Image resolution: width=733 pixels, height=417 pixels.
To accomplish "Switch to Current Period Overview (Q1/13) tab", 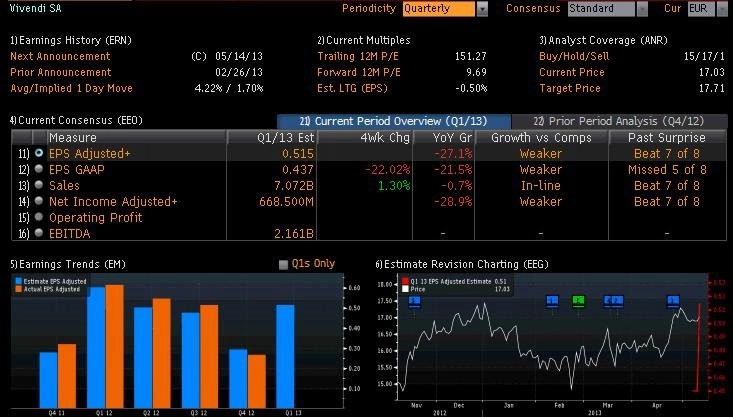I will (x=394, y=121).
